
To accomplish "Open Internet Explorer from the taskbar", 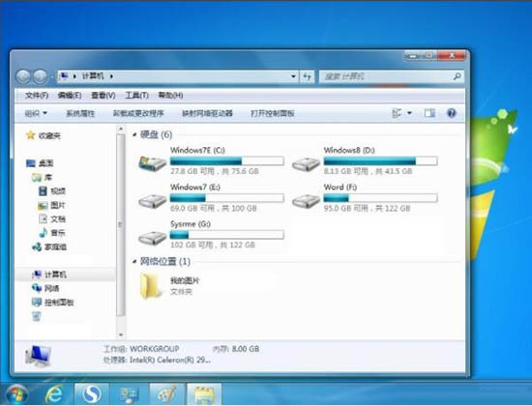I will pyautogui.click(x=54, y=394).
